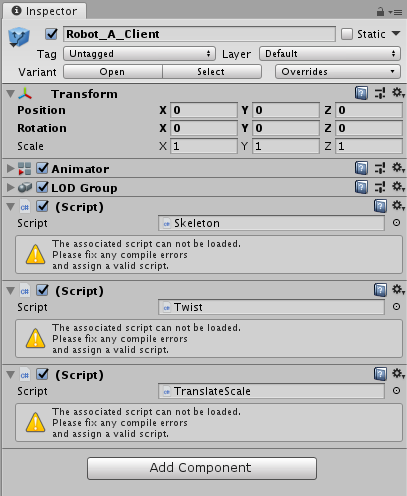Click the Twist script reference field

271,307
